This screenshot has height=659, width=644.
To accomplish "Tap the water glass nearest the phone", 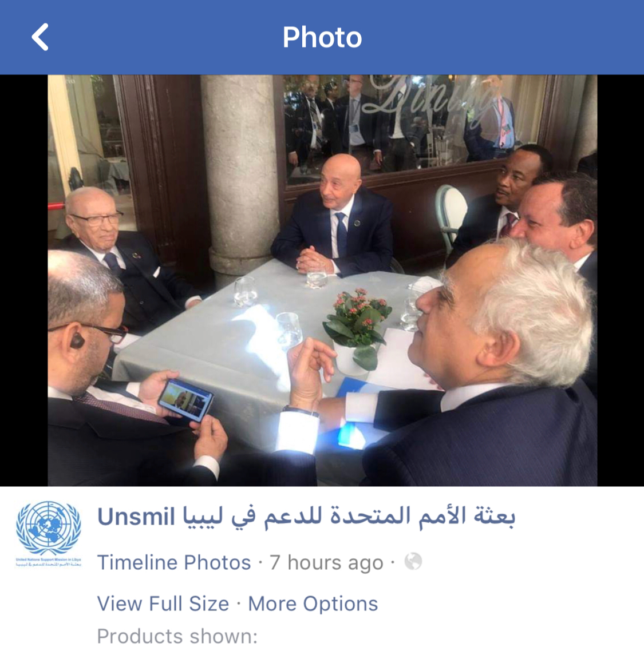I will click(289, 331).
